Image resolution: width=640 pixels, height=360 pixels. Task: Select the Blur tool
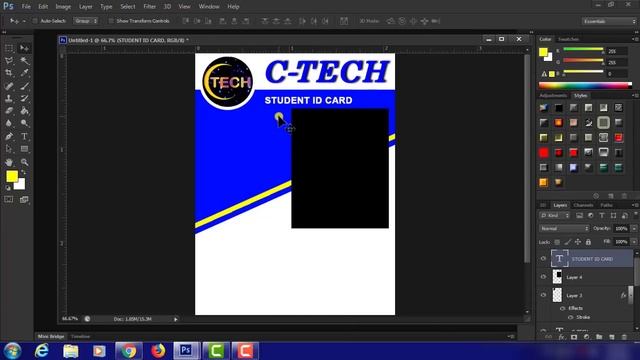[x=9, y=123]
